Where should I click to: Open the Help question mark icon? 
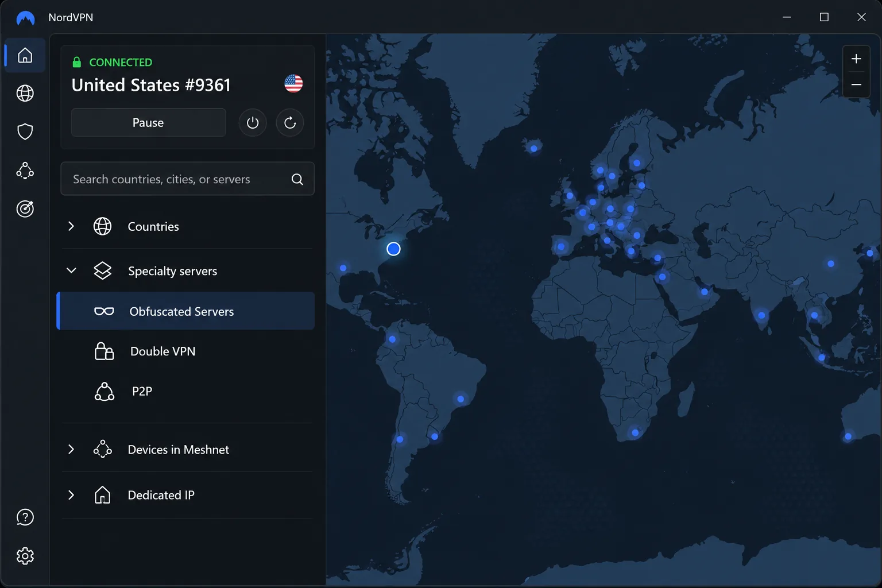click(25, 517)
